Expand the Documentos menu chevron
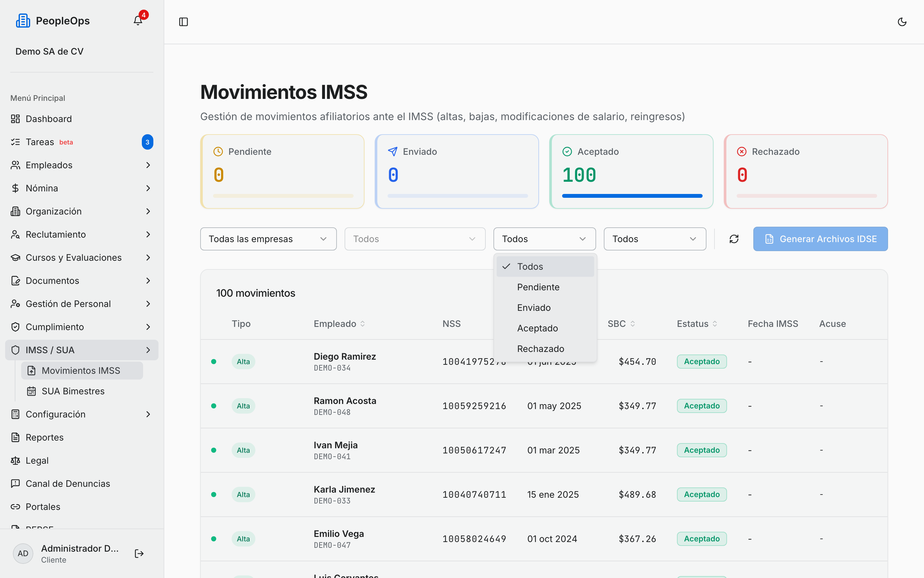This screenshot has height=578, width=924. 148,281
